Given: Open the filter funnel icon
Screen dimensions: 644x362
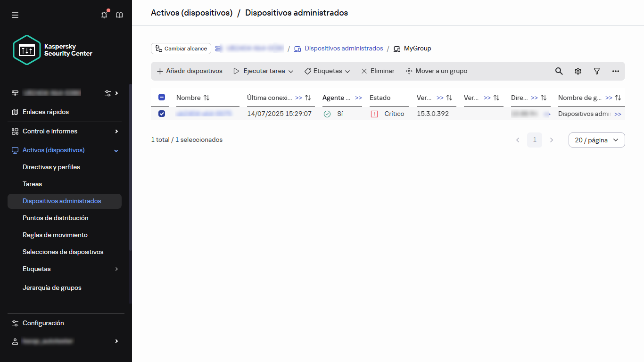Looking at the screenshot, I should (x=596, y=71).
